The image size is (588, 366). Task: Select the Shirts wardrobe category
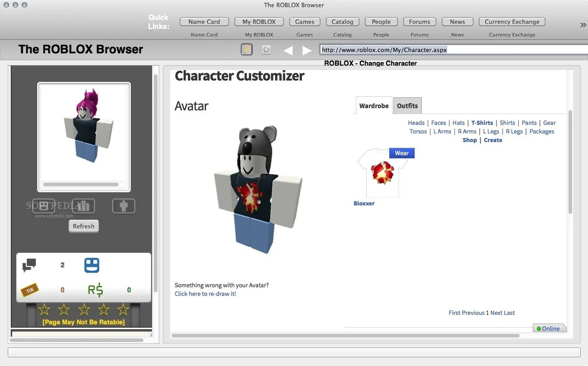pos(507,123)
